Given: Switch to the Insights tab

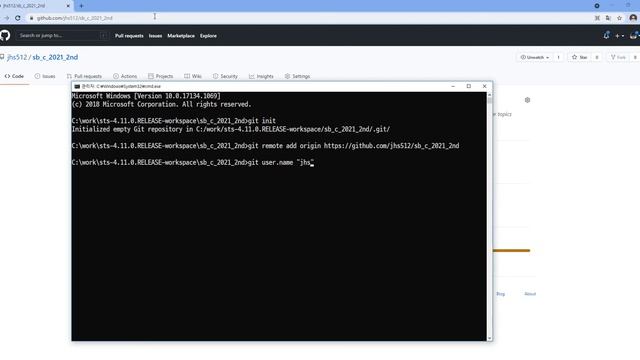Looking at the screenshot, I should coord(261,76).
